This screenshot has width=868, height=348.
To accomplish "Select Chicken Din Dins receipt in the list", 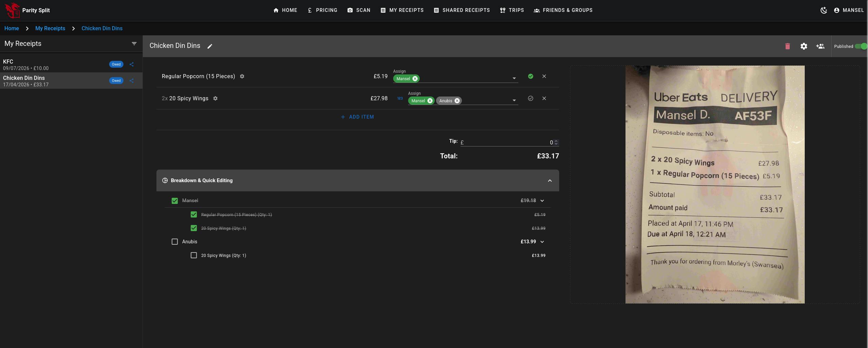I will pyautogui.click(x=71, y=81).
